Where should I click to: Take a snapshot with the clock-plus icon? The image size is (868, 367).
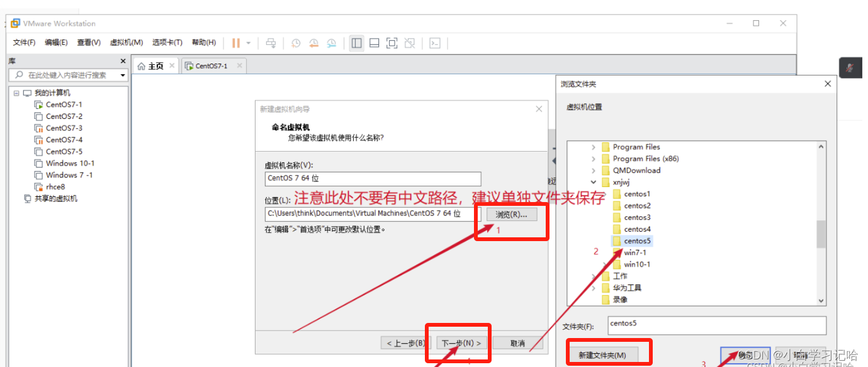pos(296,43)
